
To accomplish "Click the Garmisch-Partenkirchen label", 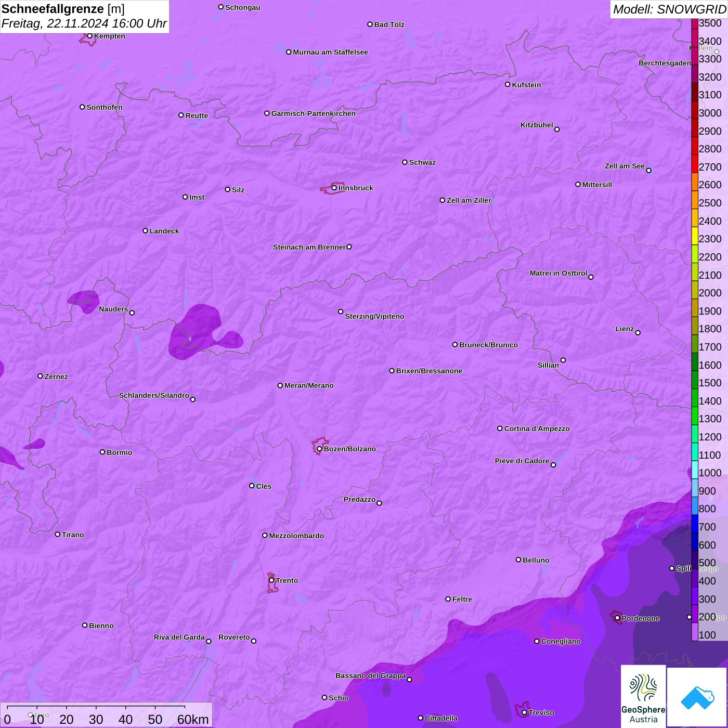I will [313, 113].
